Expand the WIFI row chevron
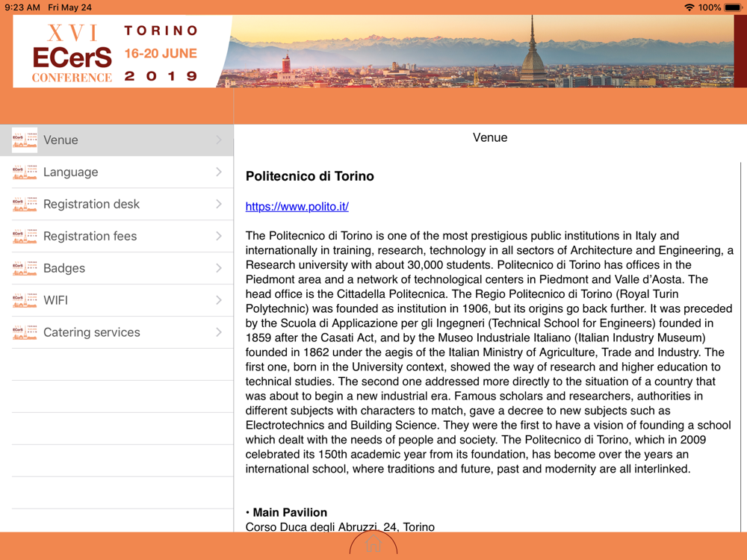 coord(219,300)
